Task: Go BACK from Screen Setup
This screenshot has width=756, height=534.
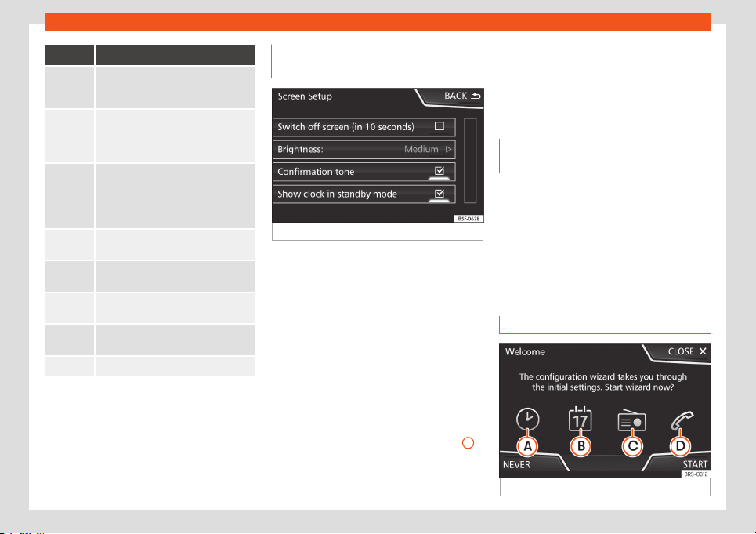Action: (462, 96)
